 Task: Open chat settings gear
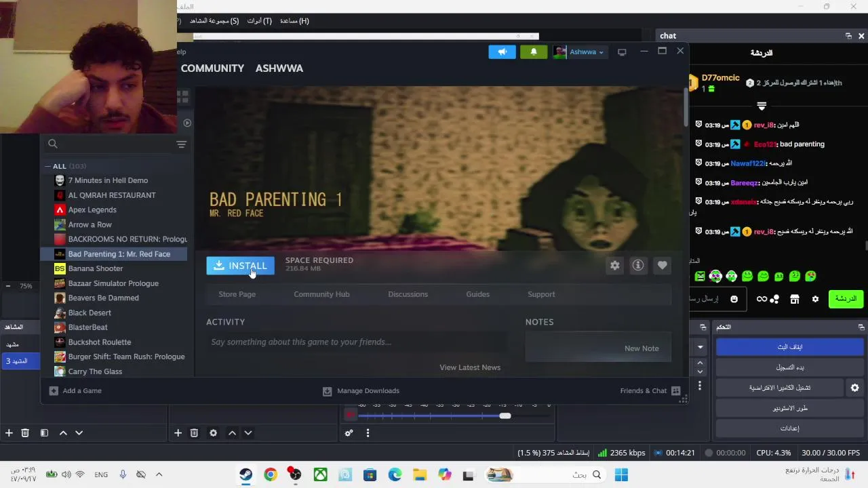click(x=815, y=299)
